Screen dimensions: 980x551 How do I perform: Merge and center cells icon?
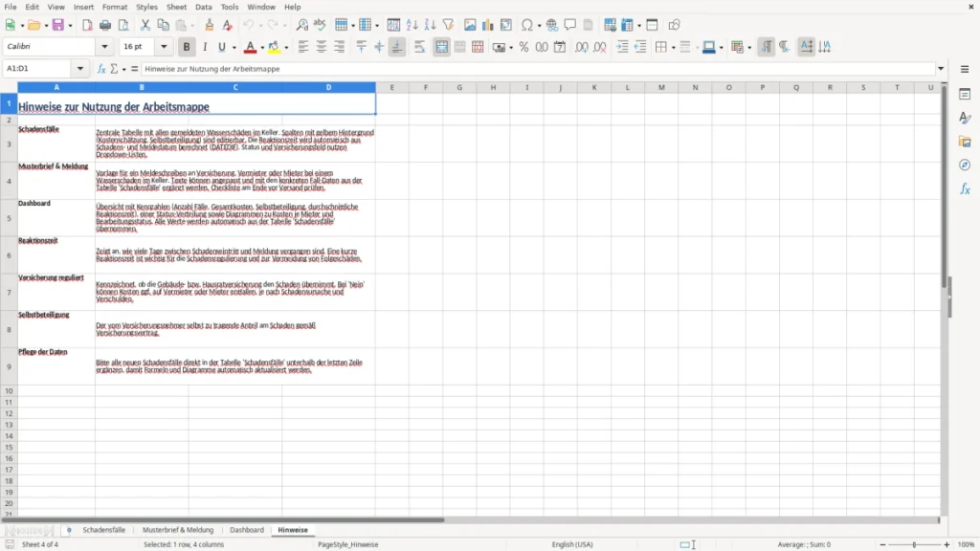pyautogui.click(x=441, y=47)
